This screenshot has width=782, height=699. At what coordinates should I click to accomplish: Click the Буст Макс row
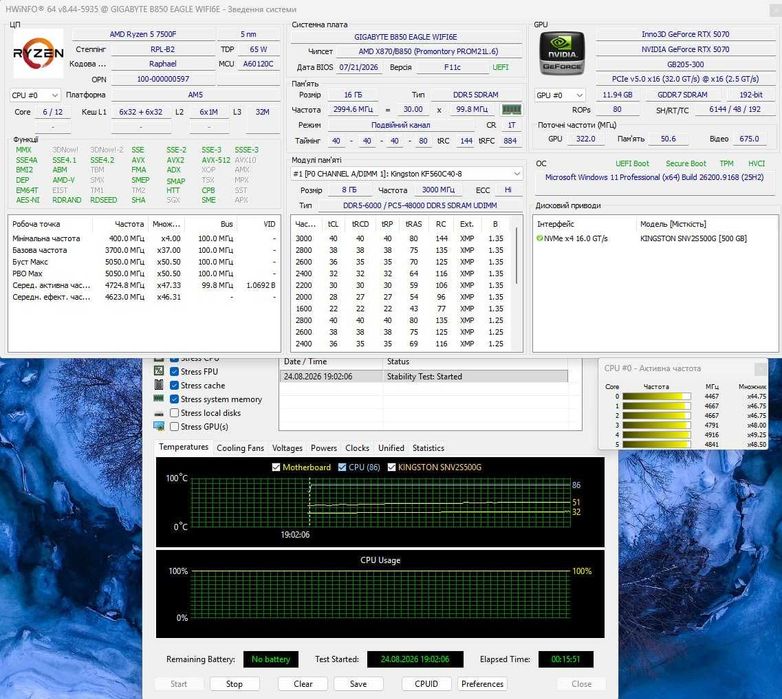pyautogui.click(x=144, y=262)
